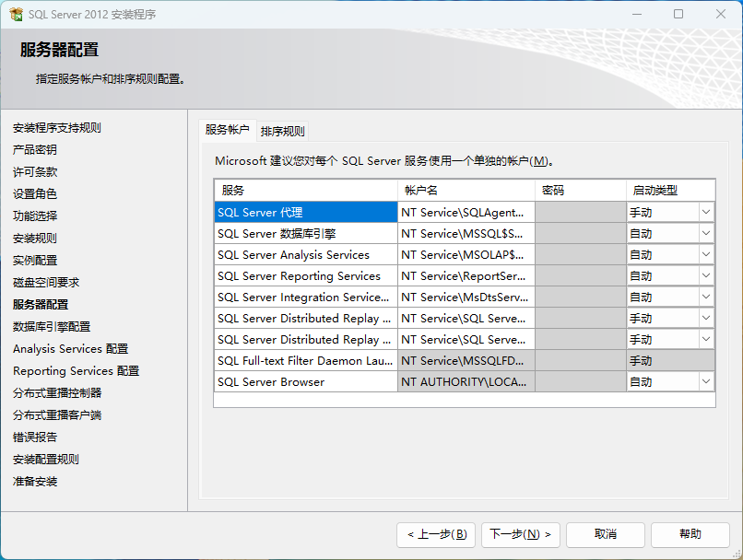Click password cell for SQL Server 代理
The image size is (743, 560).
pos(581,212)
